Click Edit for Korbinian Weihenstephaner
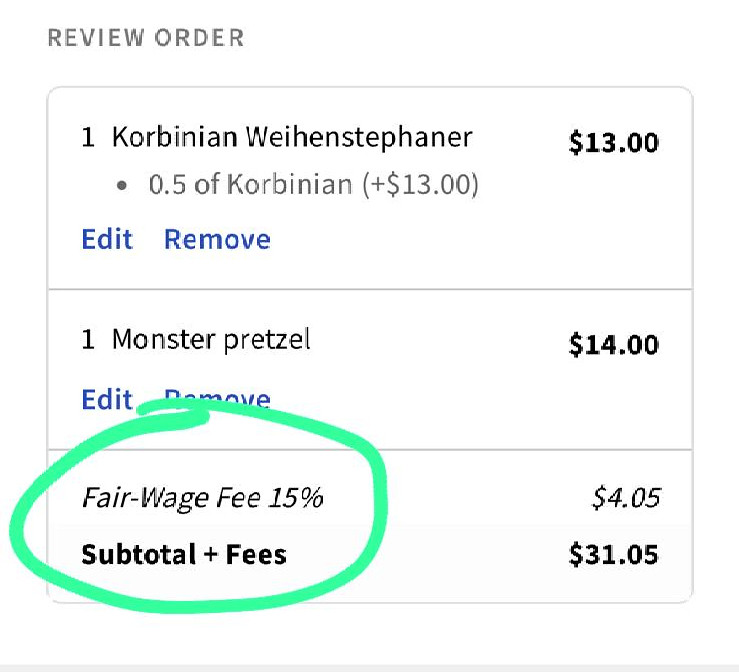This screenshot has width=739, height=672. coord(106,240)
